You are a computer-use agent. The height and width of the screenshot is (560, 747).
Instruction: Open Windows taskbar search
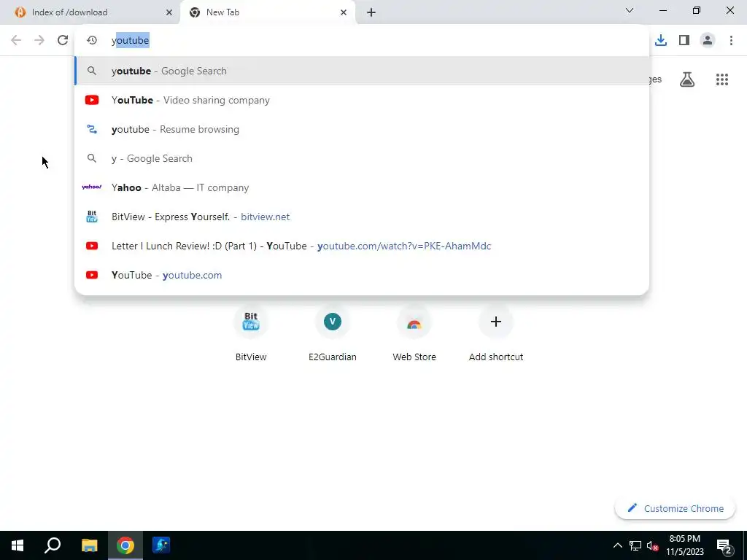pos(53,545)
